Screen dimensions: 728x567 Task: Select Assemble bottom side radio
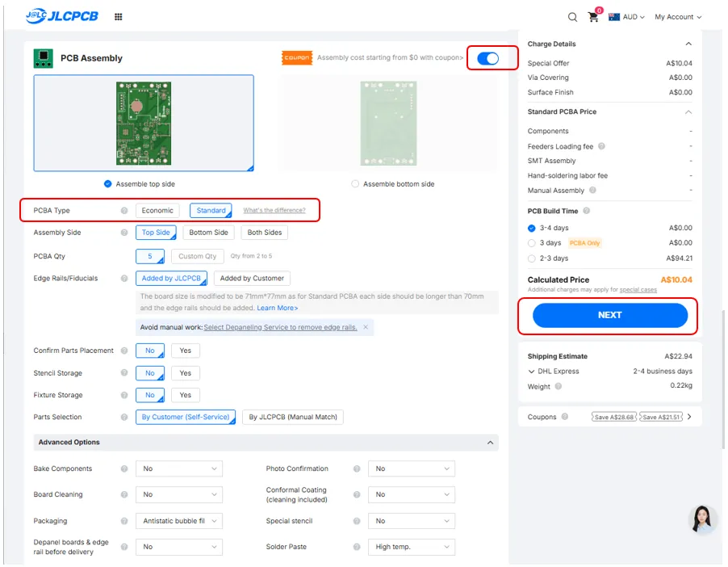tap(355, 183)
